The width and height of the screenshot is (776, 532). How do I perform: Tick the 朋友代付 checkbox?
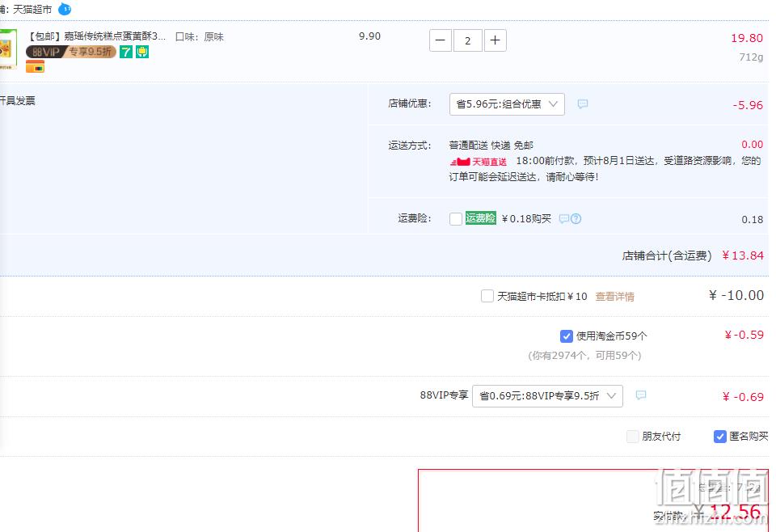pos(633,436)
